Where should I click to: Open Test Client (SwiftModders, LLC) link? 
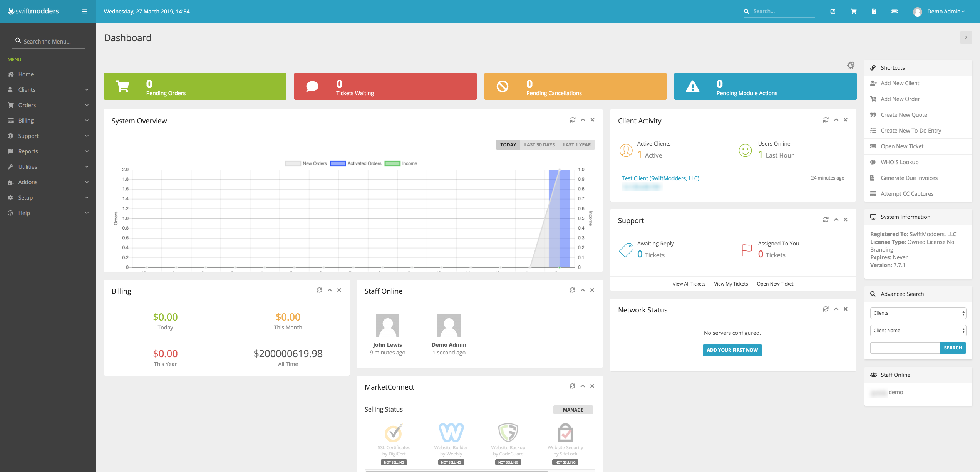pyautogui.click(x=660, y=178)
